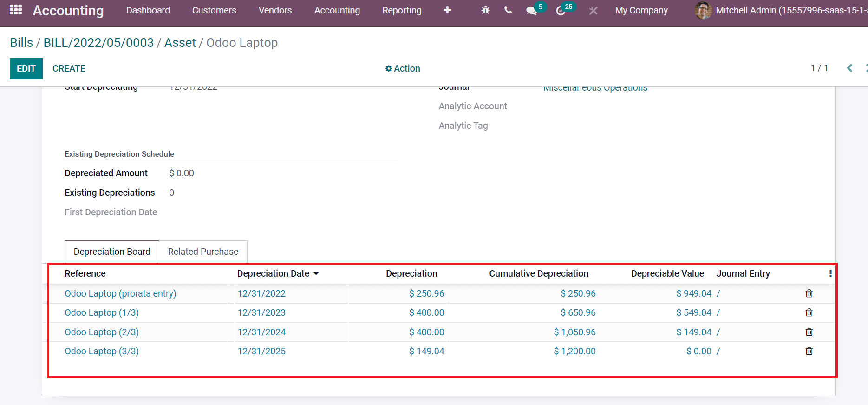Open Odoo Laptop (prorata entry) reference

(120, 293)
